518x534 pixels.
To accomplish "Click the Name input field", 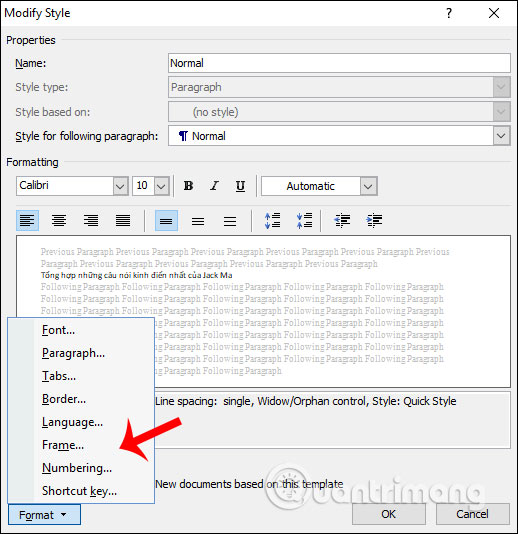I will pyautogui.click(x=339, y=63).
